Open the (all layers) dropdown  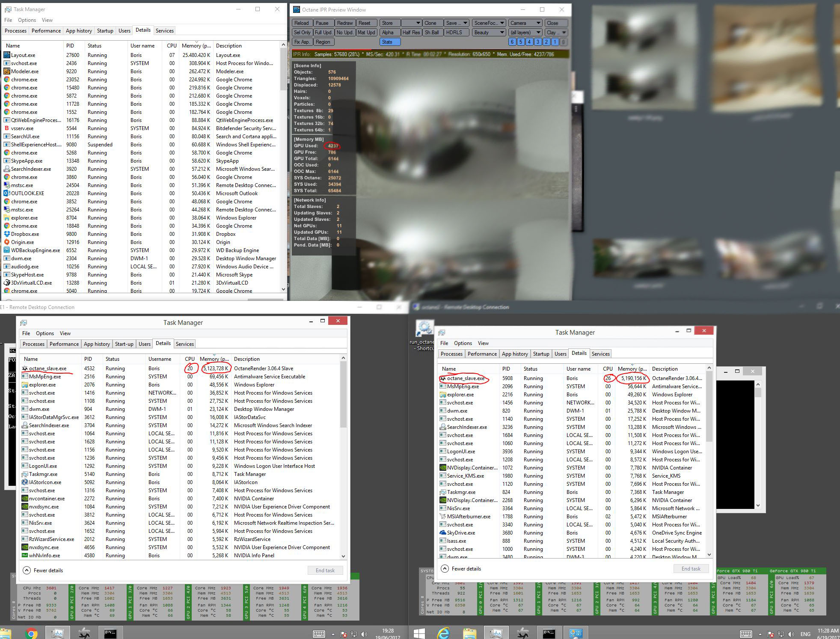tap(525, 33)
